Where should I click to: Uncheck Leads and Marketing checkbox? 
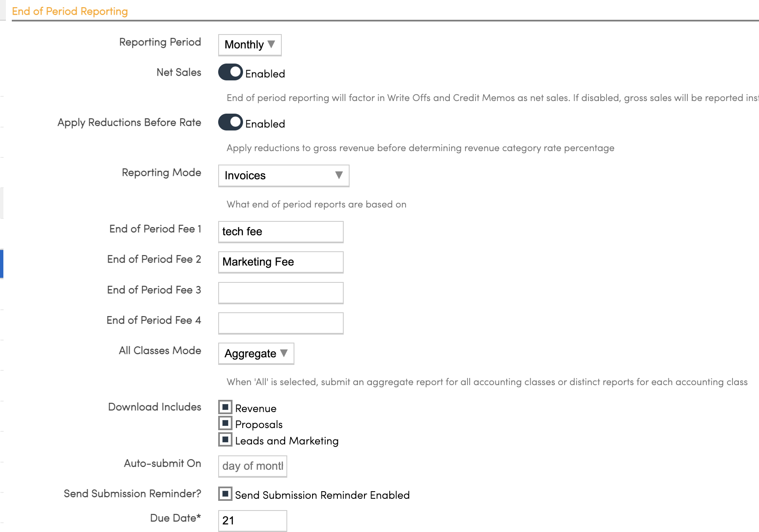(x=225, y=439)
